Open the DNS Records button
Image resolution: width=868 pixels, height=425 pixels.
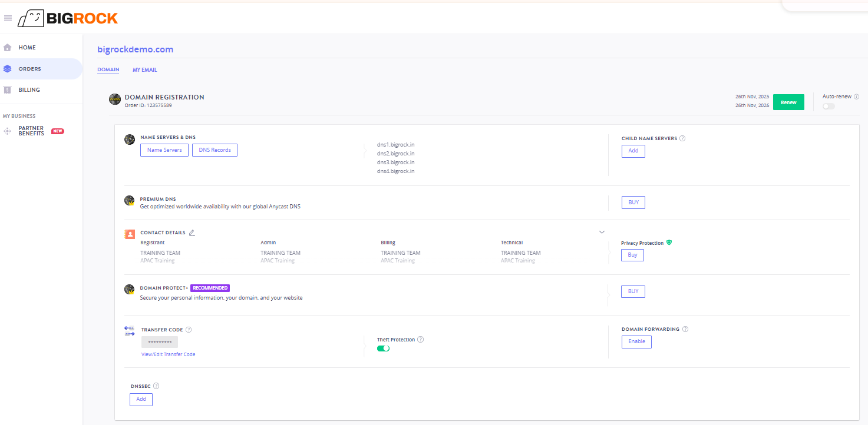[x=215, y=150]
